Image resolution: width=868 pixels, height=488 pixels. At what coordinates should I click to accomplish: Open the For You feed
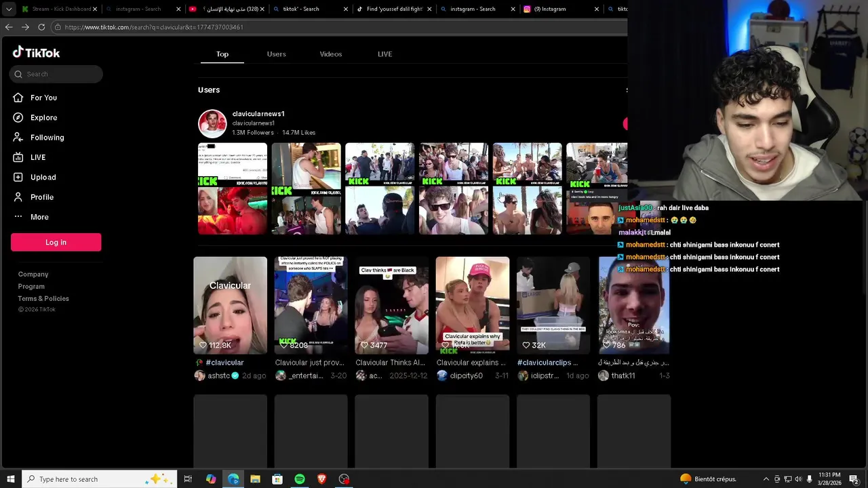pos(43,98)
